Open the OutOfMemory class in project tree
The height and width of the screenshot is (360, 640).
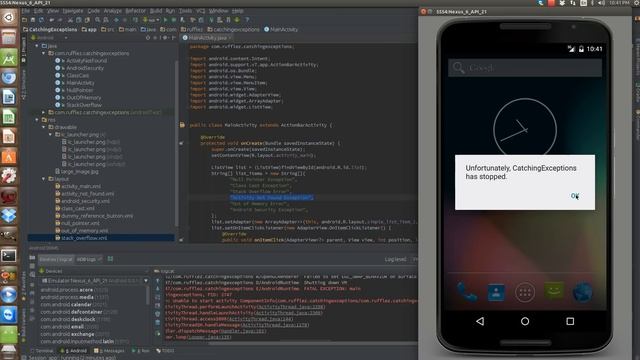click(84, 98)
